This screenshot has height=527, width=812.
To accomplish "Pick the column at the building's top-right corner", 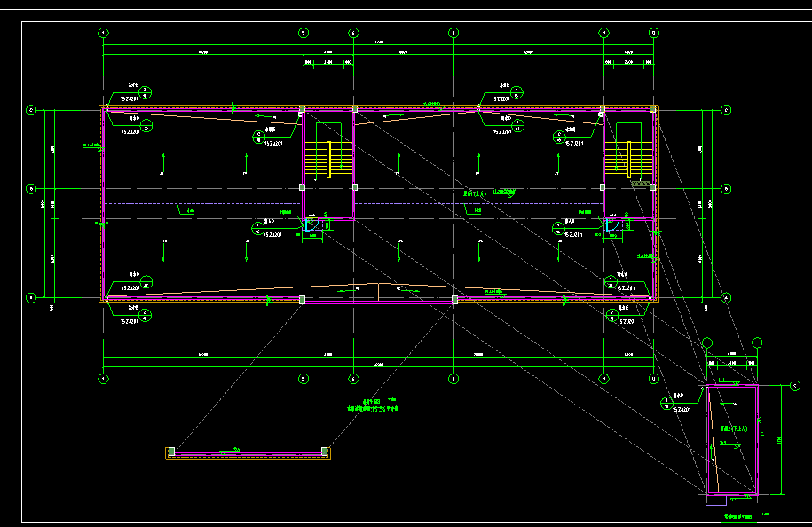I will point(653,110).
